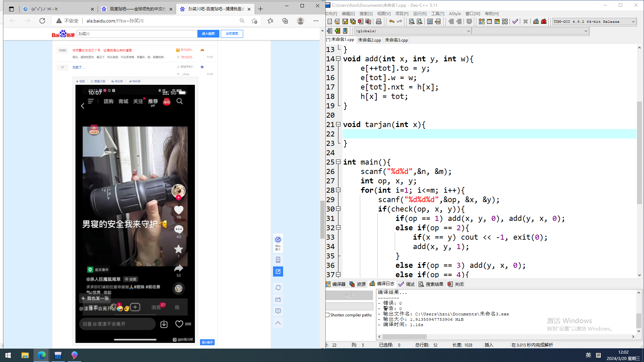
Task: Click the 全吧搜索 button
Action: tap(232, 34)
